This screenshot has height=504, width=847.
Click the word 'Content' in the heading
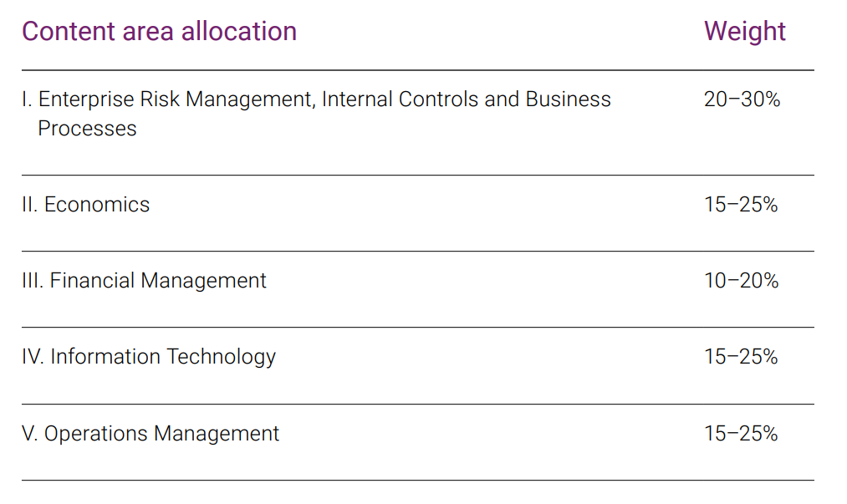pyautogui.click(x=69, y=31)
